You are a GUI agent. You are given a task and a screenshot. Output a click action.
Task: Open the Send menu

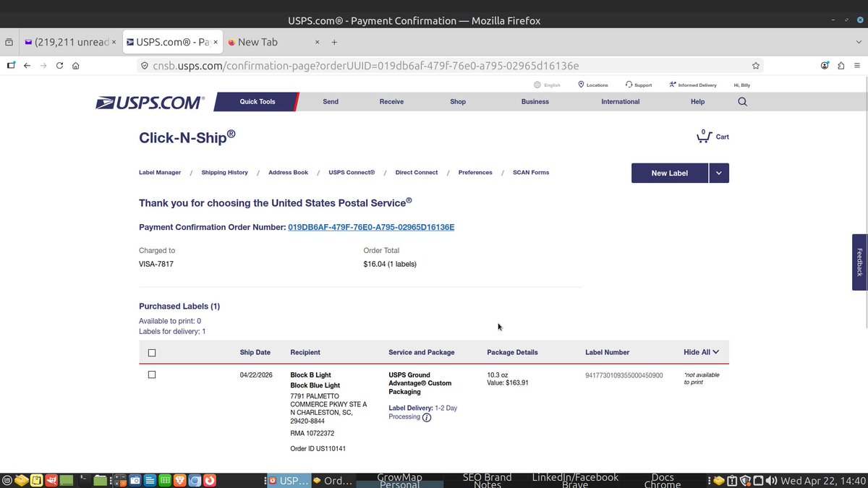pyautogui.click(x=331, y=102)
